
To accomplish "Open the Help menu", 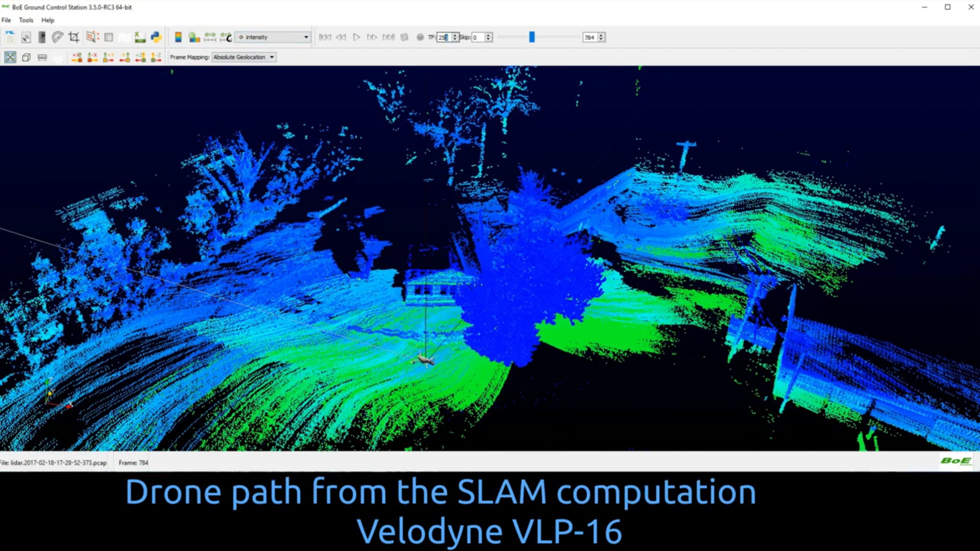I will pos(47,20).
